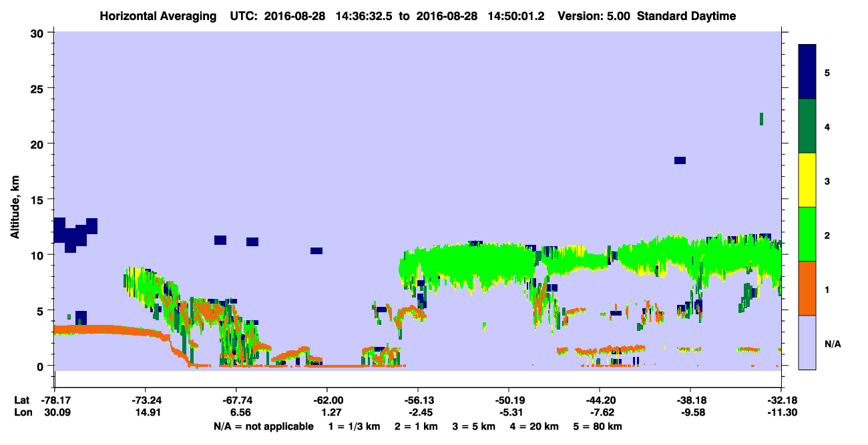Viewport: 868px width, 445px height.
Task: Click the dark green level 4 legend swatch
Action: pyautogui.click(x=808, y=126)
